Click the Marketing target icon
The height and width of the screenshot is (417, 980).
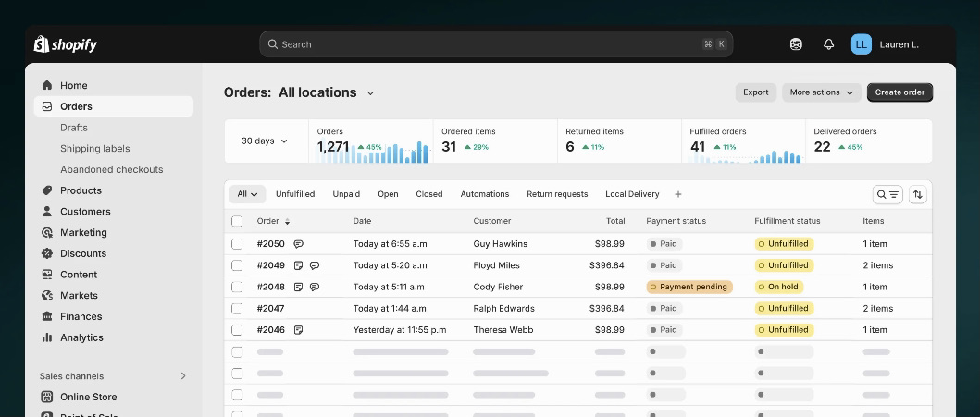pyautogui.click(x=47, y=232)
